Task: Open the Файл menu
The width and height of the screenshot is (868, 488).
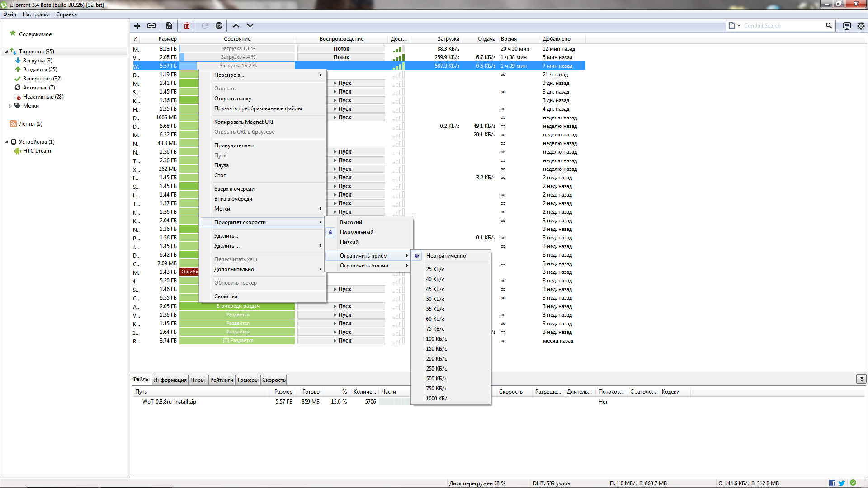Action: [9, 14]
